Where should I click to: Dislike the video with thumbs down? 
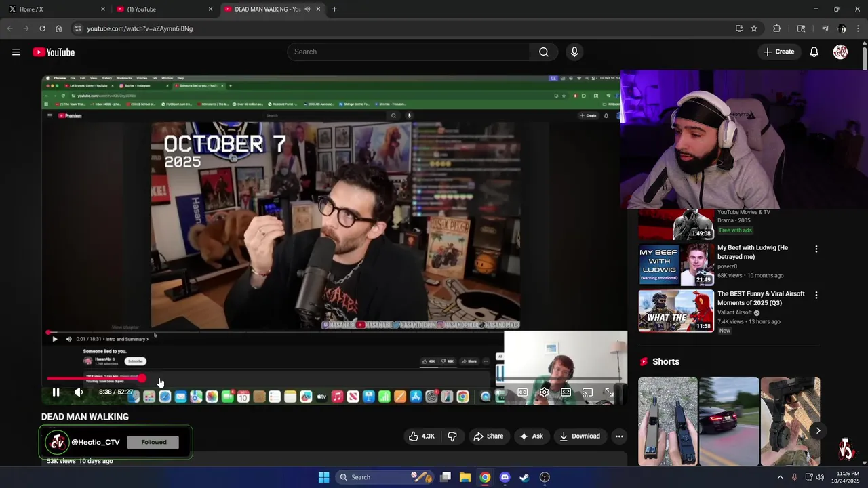point(452,436)
